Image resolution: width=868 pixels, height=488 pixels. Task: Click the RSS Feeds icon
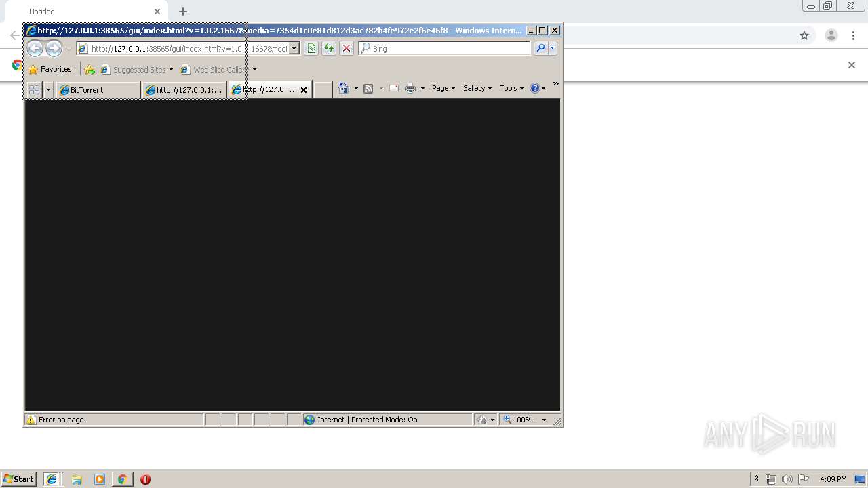coord(368,88)
